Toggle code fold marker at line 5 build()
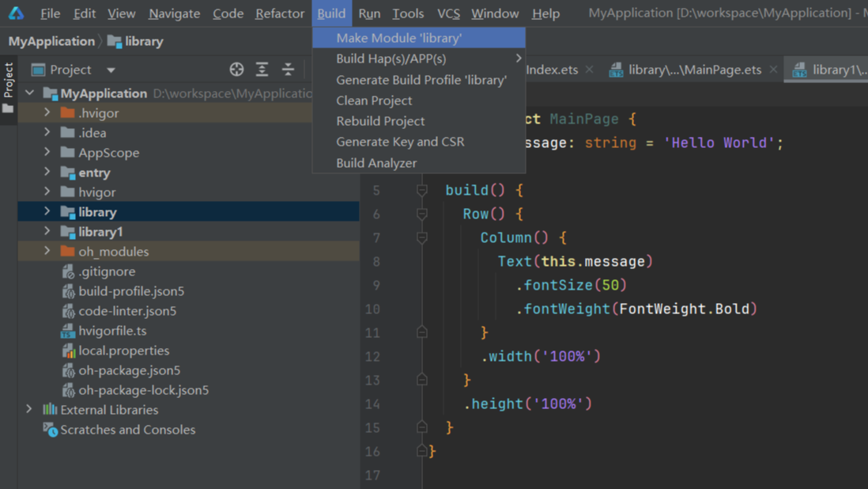This screenshot has width=868, height=489. pos(422,191)
